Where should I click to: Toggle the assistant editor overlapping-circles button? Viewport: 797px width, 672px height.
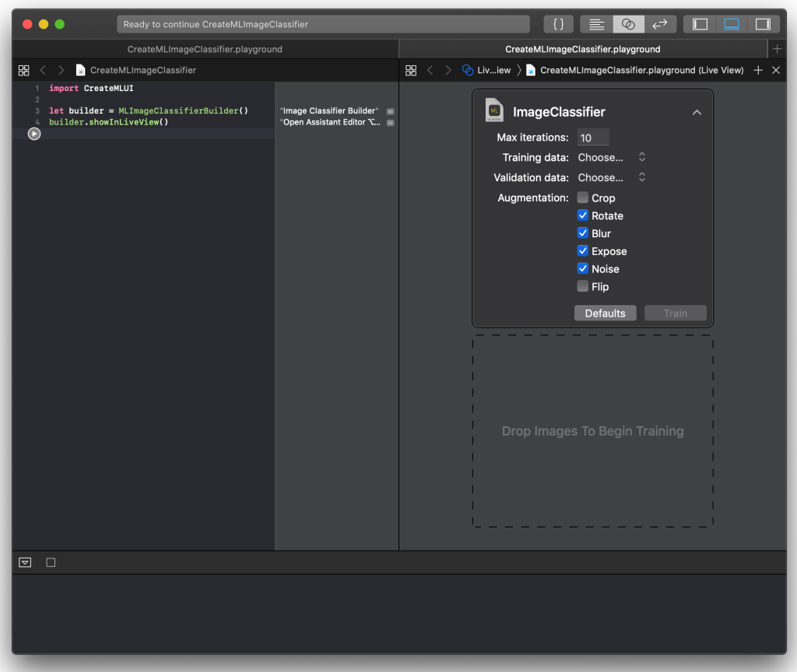pos(628,24)
